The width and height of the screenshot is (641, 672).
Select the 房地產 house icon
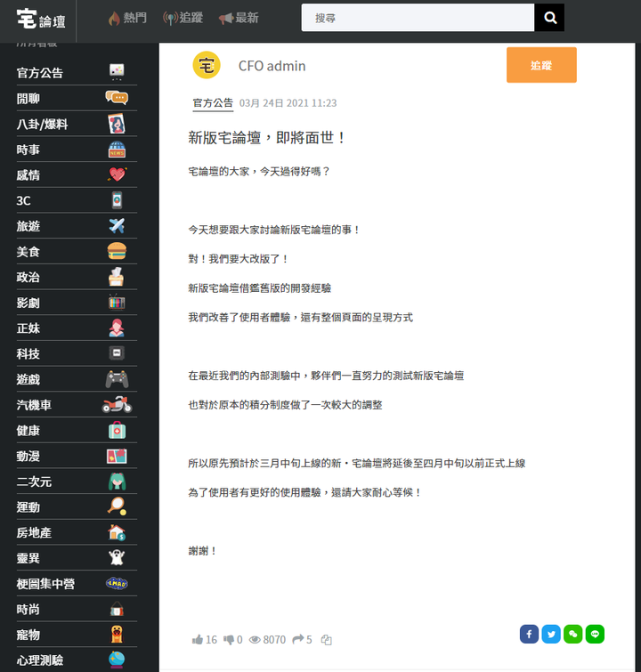(117, 532)
